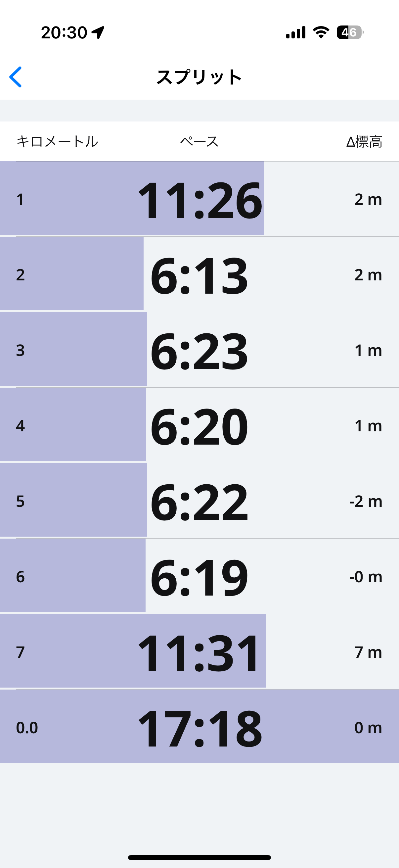Tap the battery indicator showing 46
This screenshot has width=399, height=868.
tap(350, 32)
